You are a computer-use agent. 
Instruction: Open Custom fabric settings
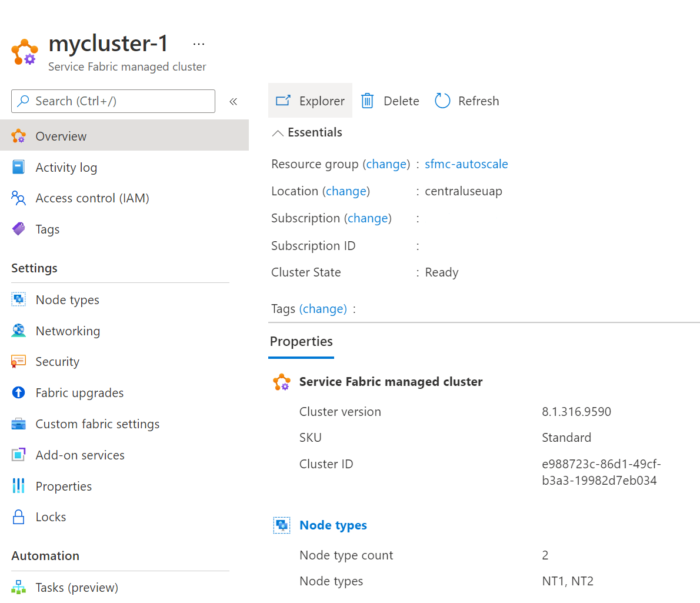pyautogui.click(x=97, y=424)
